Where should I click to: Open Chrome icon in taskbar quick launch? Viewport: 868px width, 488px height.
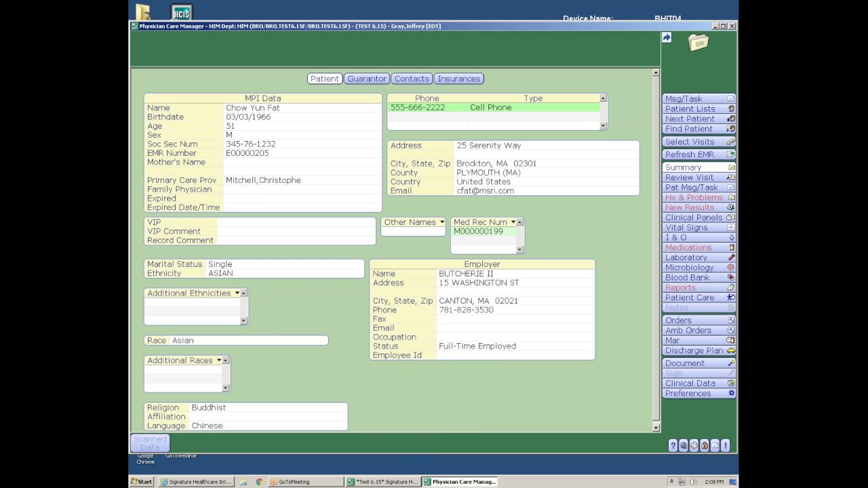259,482
